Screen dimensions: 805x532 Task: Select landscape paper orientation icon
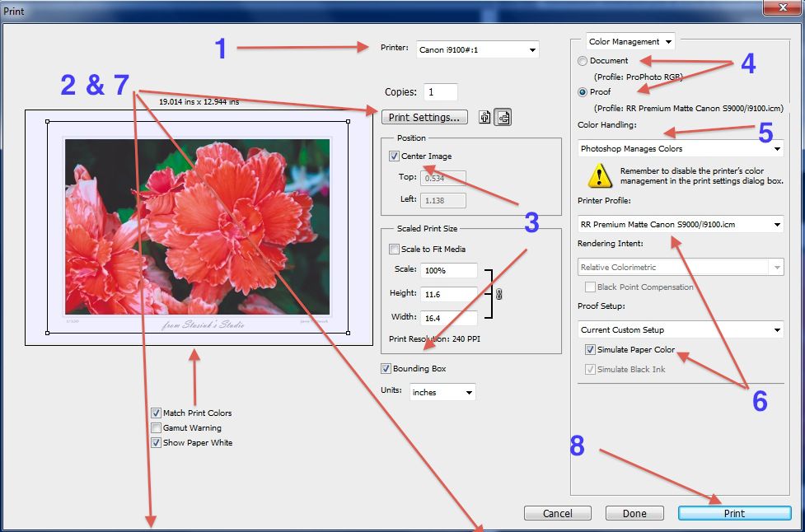click(x=503, y=118)
